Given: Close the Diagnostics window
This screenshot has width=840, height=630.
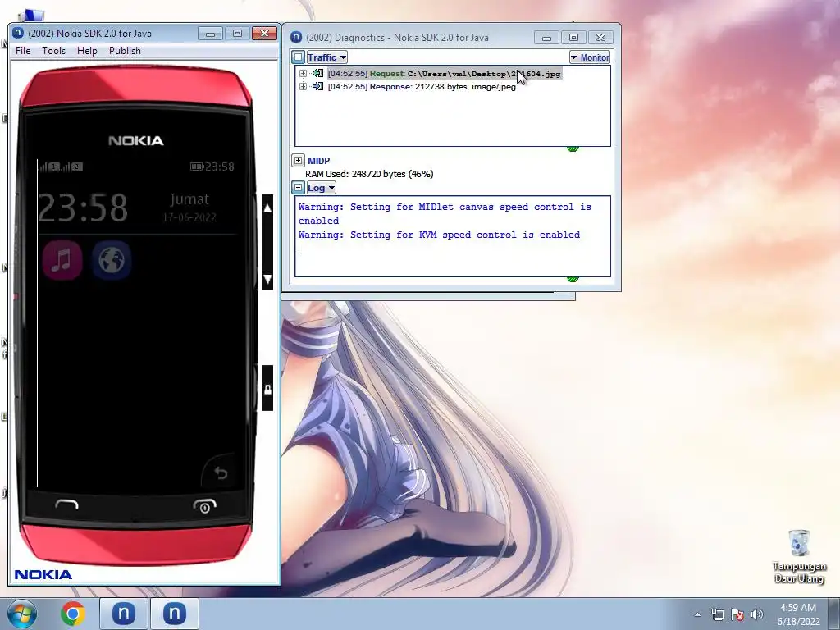Looking at the screenshot, I should click(x=600, y=38).
